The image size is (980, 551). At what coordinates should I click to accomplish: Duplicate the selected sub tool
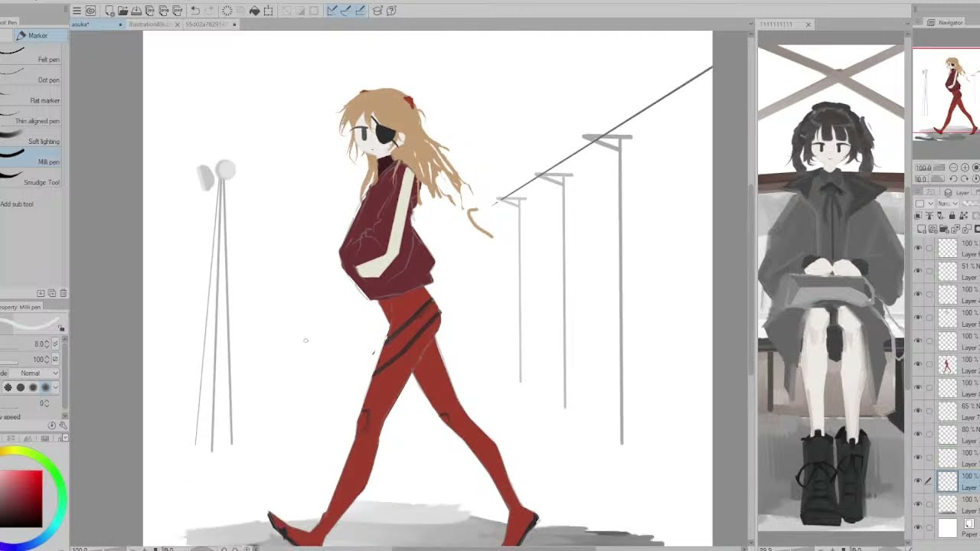pyautogui.click(x=51, y=293)
